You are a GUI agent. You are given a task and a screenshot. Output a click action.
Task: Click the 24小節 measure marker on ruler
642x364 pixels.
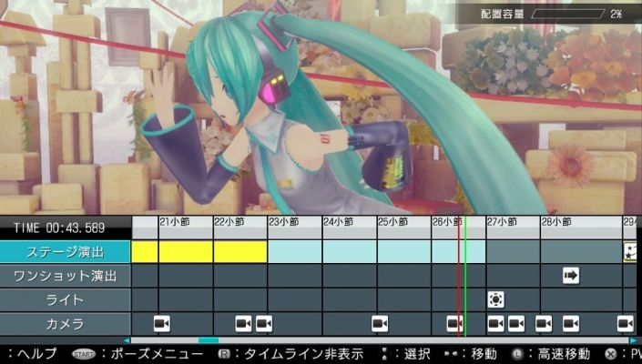[339, 222]
